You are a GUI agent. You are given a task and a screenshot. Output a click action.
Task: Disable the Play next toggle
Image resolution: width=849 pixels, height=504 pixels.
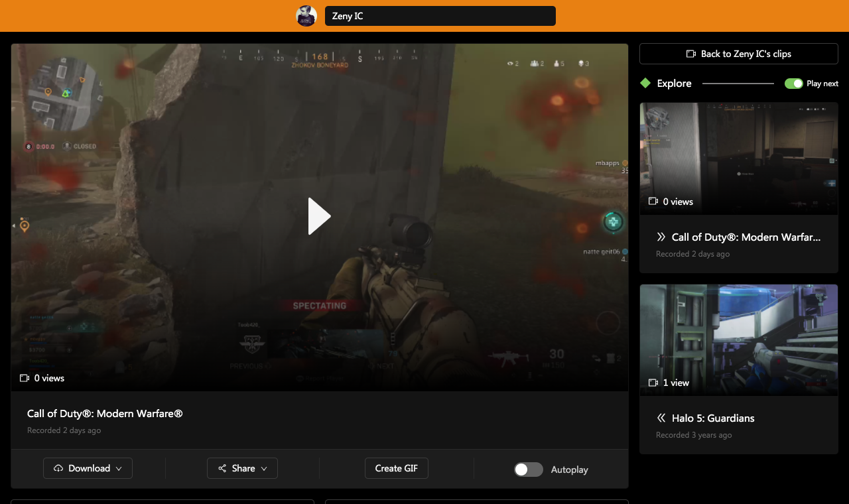click(x=794, y=84)
